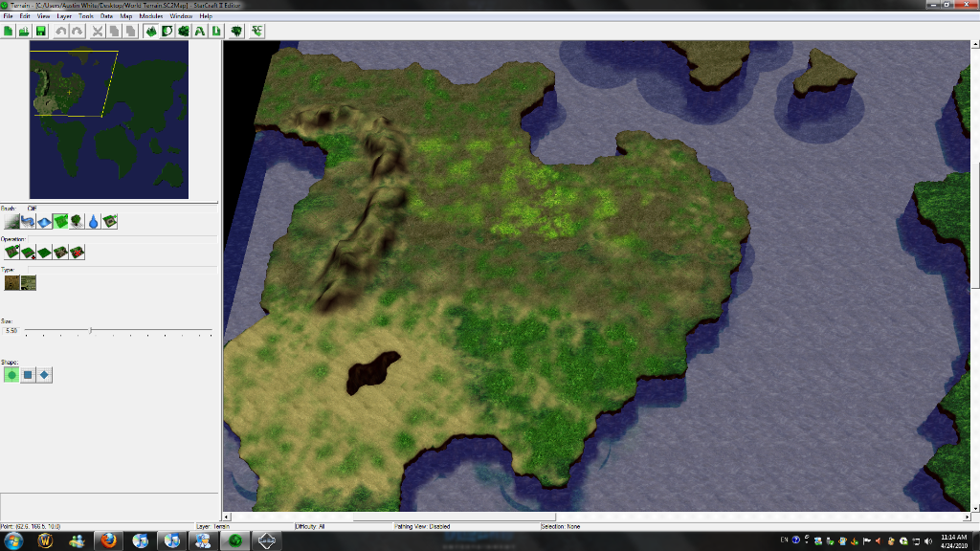Choose the cliff operation icon with red dot
Screen dimensions: 980x551
pos(28,252)
